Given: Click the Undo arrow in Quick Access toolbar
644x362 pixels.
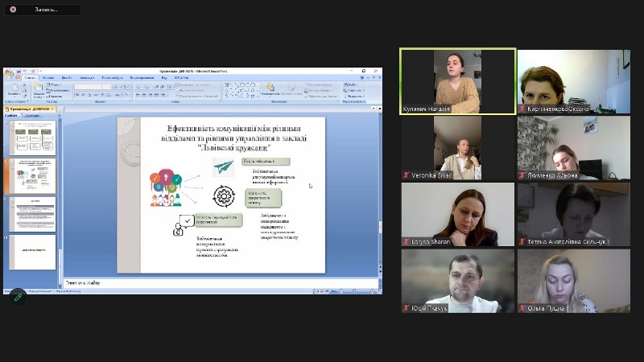Looking at the screenshot, I should [x=25, y=71].
